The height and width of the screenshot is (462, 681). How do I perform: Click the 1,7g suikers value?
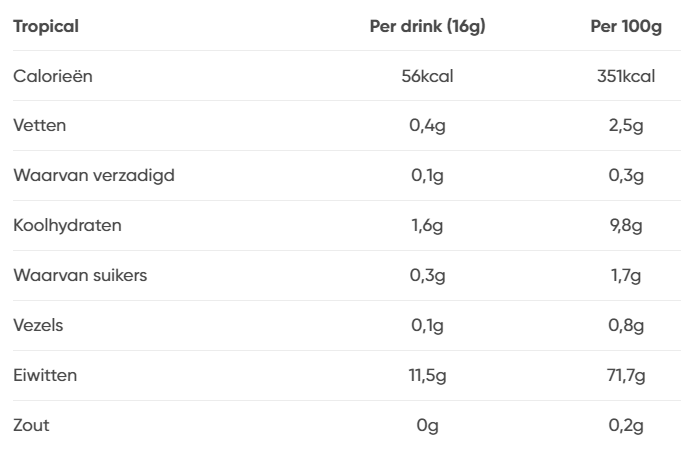(626, 276)
